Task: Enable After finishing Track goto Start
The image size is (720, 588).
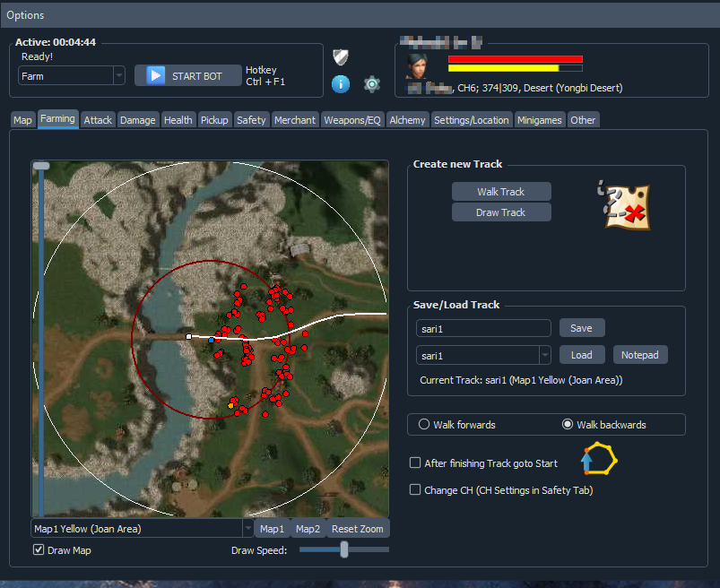Action: [415, 463]
